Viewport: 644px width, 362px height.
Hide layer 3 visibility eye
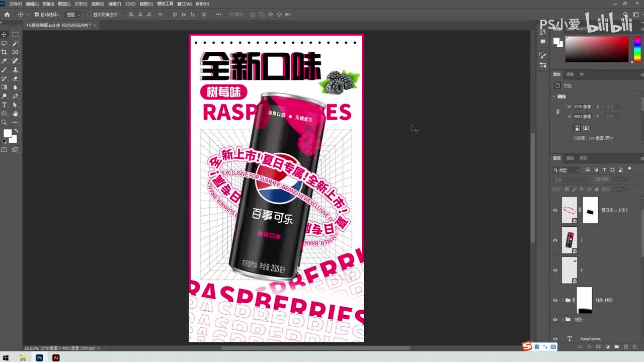pos(555,270)
